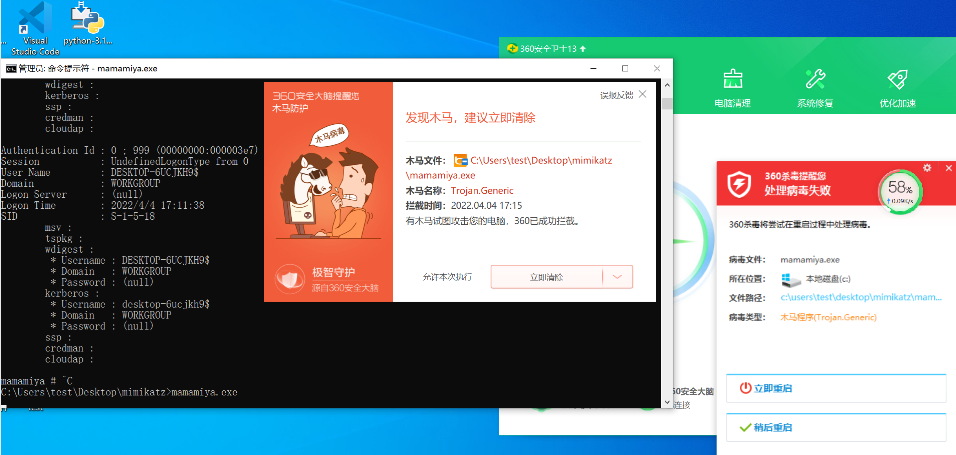This screenshot has width=956, height=455.
Task: Close the 360杀毒 处理病毒失败 alert
Action: (949, 168)
